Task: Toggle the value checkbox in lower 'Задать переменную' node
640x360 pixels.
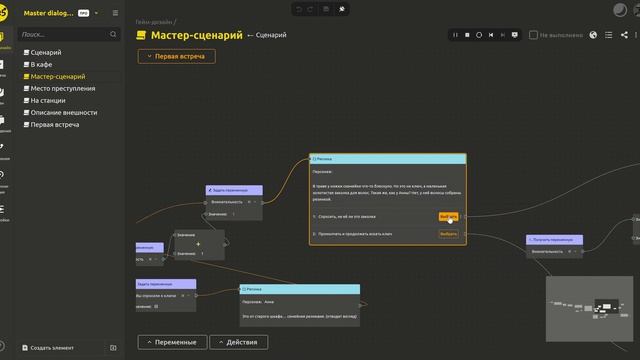Action: click(x=156, y=307)
